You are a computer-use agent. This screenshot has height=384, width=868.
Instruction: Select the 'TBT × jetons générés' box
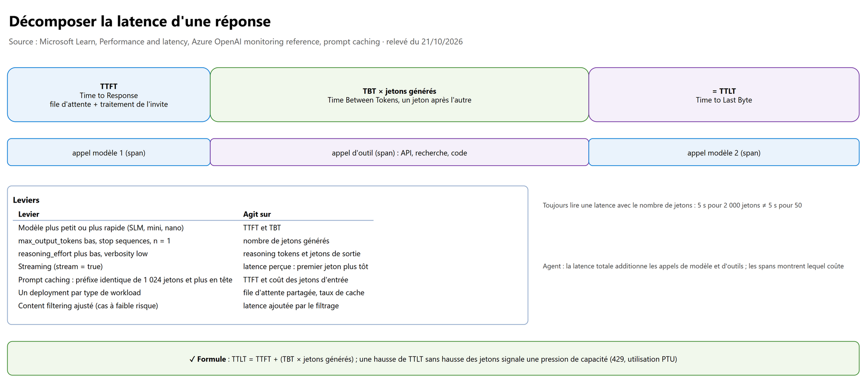click(400, 95)
